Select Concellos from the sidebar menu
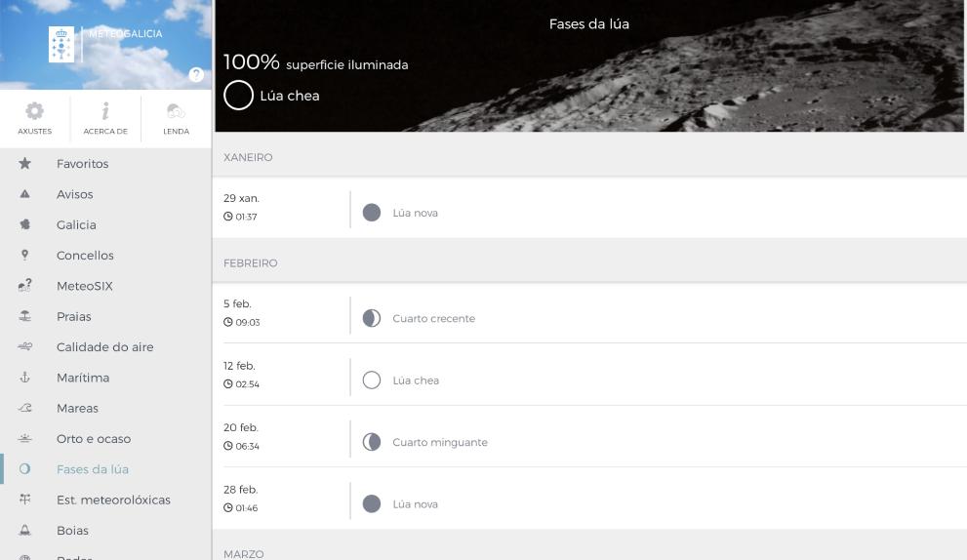 pyautogui.click(x=85, y=256)
